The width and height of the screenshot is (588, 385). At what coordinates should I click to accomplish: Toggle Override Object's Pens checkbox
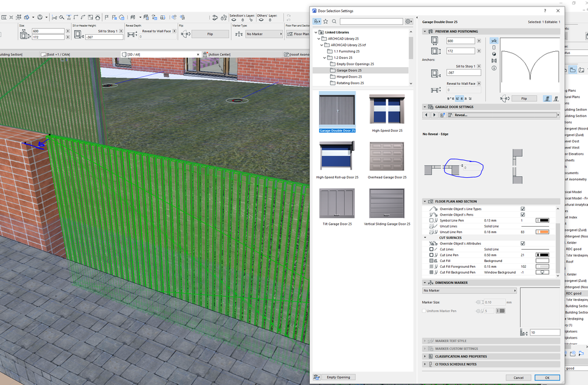point(523,215)
